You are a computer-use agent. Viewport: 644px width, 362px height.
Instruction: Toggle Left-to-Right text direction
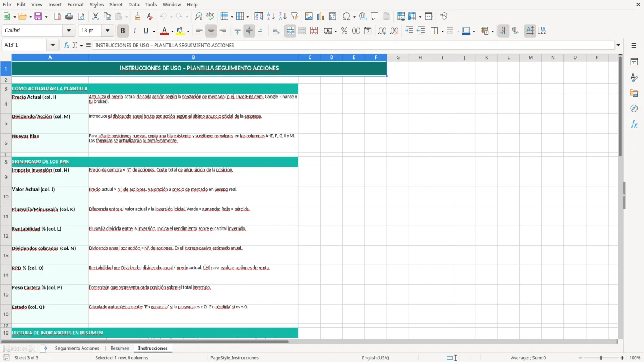tap(503, 31)
